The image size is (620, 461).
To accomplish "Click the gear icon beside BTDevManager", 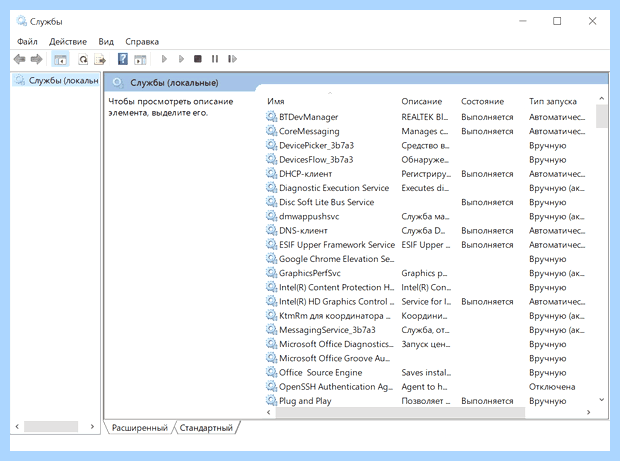I will pyautogui.click(x=271, y=117).
